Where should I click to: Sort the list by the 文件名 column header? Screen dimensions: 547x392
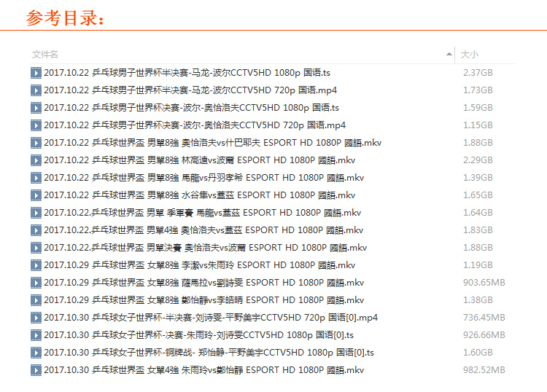coord(45,55)
